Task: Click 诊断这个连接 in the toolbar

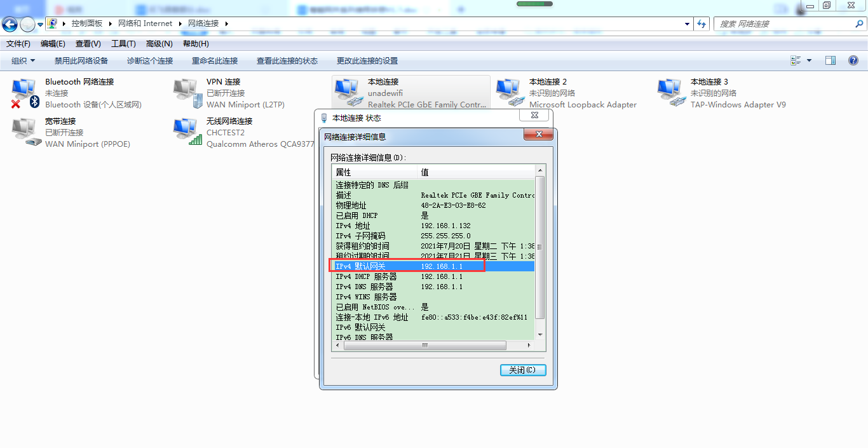Action: (150, 61)
